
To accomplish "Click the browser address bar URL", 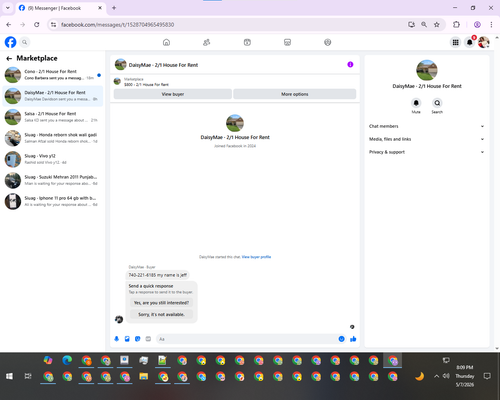I will (117, 25).
